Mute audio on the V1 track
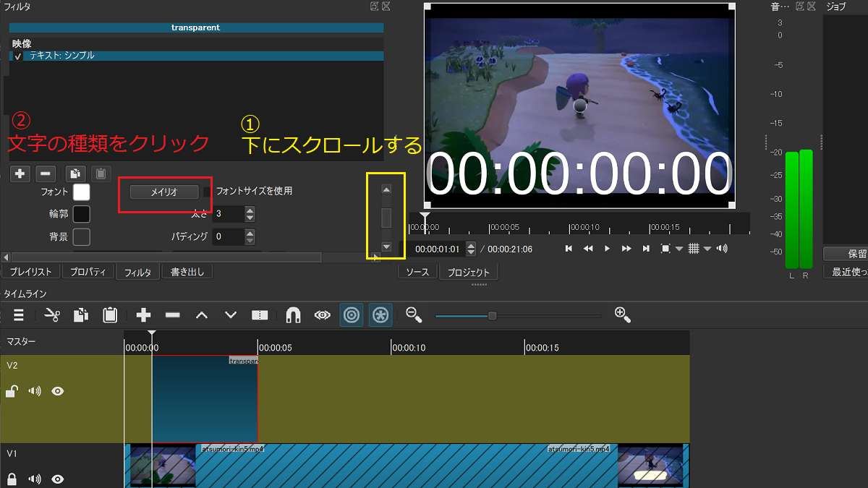Viewport: 868px width, 488px height. [33, 479]
